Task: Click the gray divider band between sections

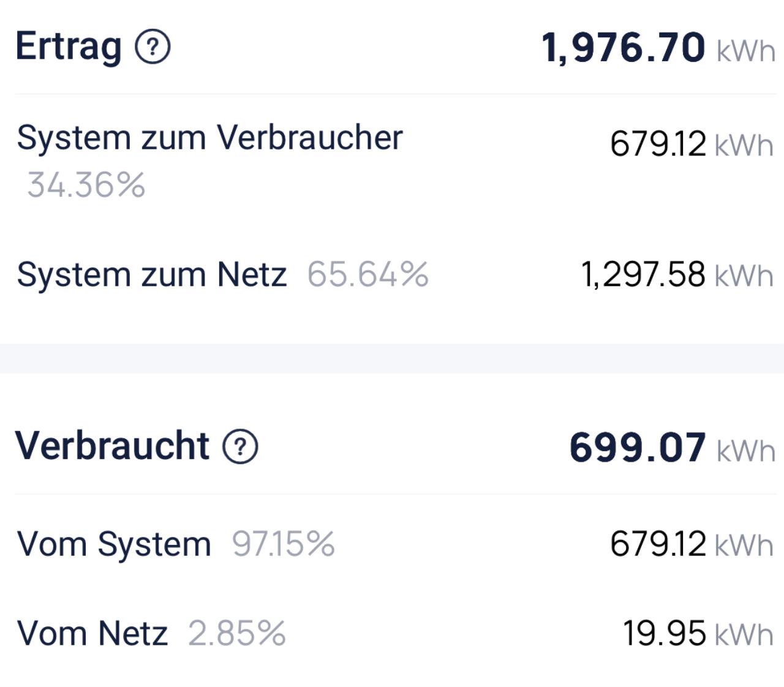Action: coord(392,358)
